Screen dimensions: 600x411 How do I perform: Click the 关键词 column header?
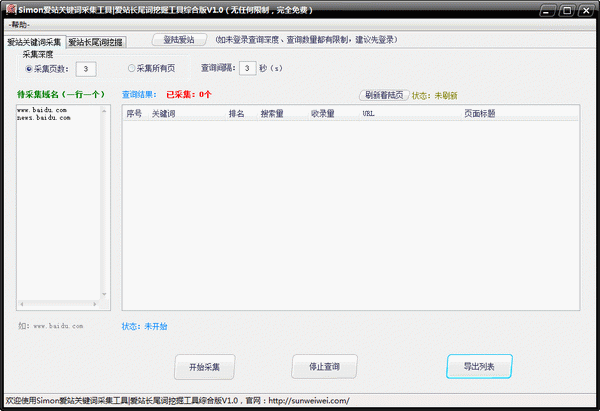click(x=163, y=114)
